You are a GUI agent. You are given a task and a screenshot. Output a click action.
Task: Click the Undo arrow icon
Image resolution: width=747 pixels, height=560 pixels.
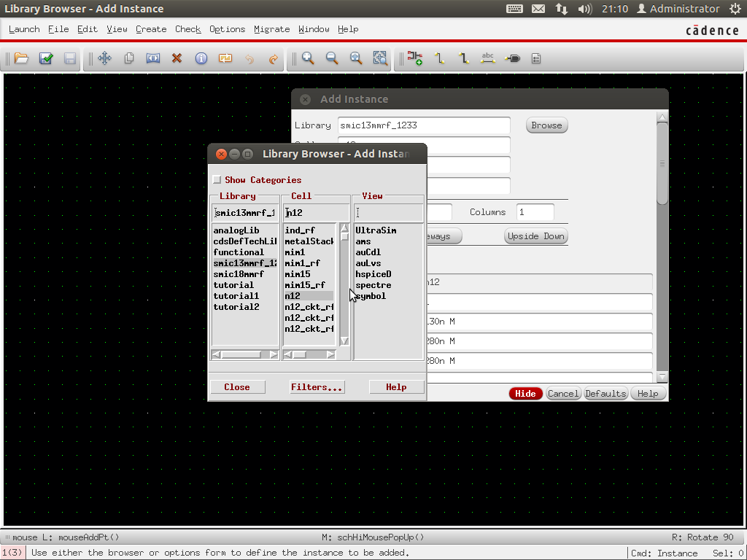point(249,58)
